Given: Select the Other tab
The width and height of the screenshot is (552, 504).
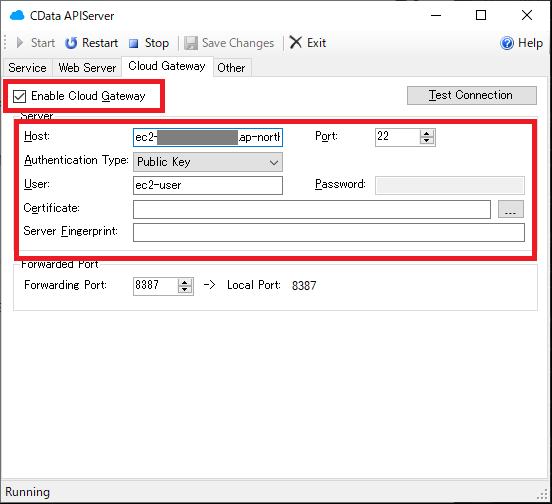Looking at the screenshot, I should pos(231,68).
